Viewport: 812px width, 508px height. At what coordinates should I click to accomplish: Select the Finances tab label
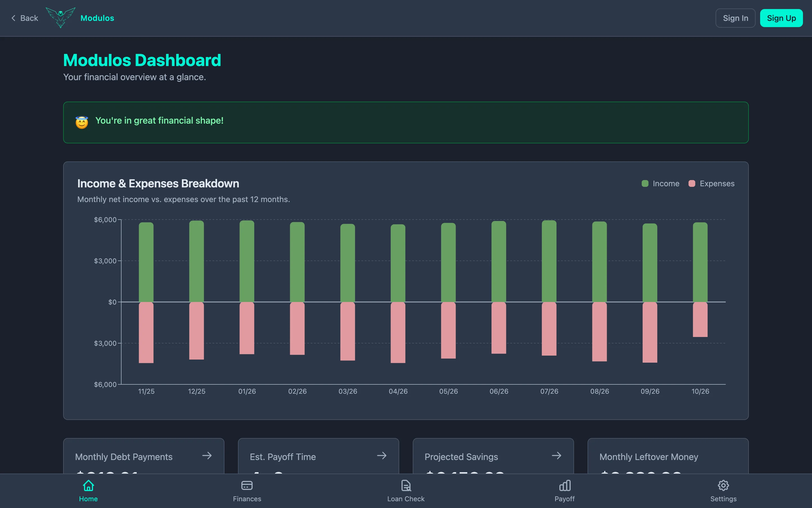[x=247, y=499]
